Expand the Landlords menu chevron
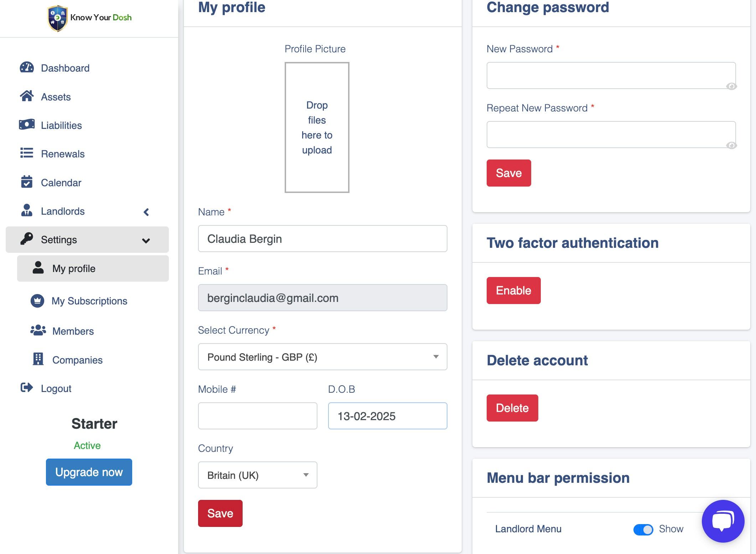756x554 pixels. pyautogui.click(x=146, y=212)
